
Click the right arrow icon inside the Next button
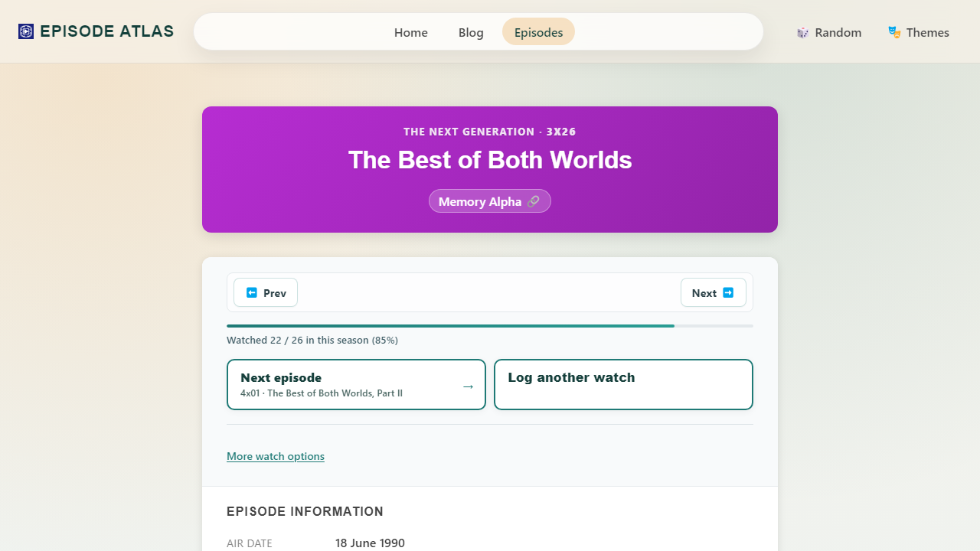point(729,292)
